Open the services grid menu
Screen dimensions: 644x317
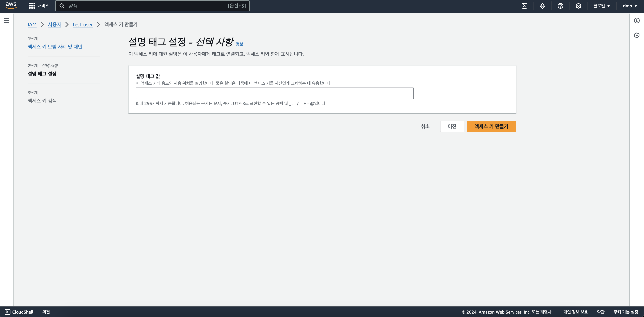coord(32,6)
